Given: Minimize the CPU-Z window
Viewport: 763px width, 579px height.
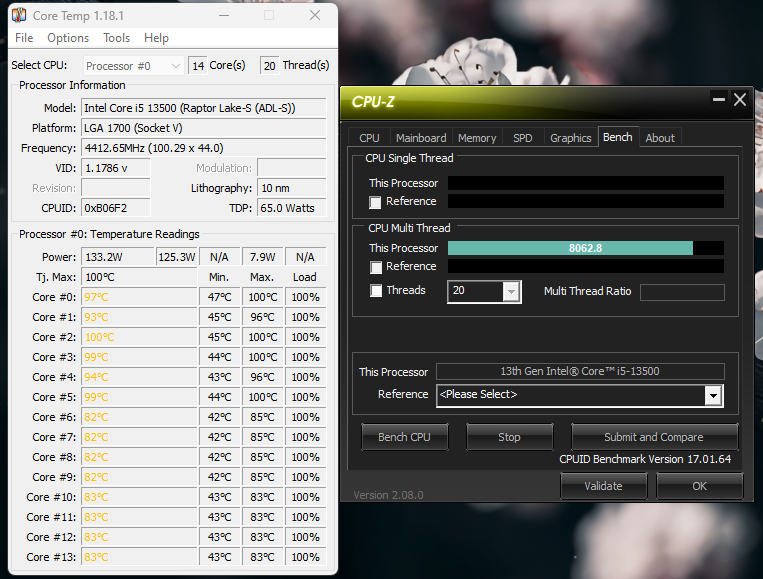Looking at the screenshot, I should click(719, 99).
